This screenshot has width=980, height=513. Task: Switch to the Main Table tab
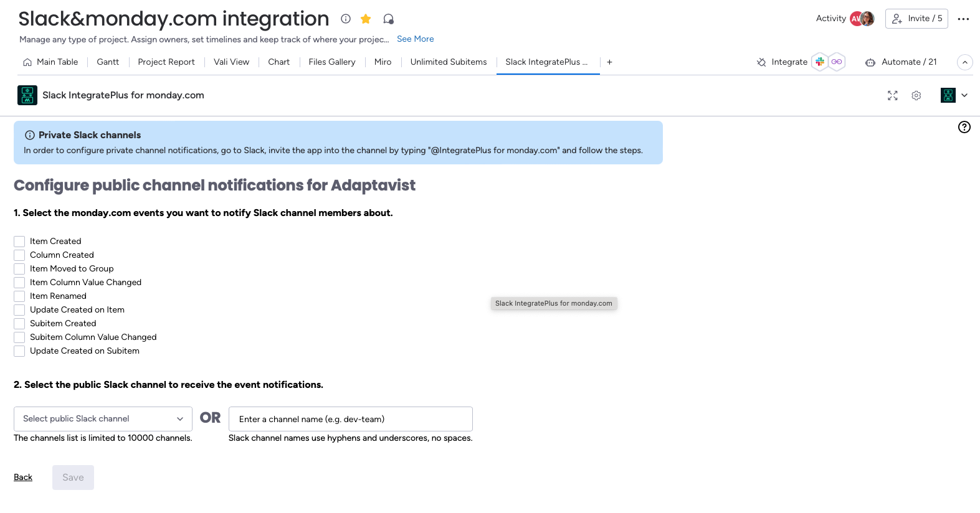pyautogui.click(x=50, y=62)
